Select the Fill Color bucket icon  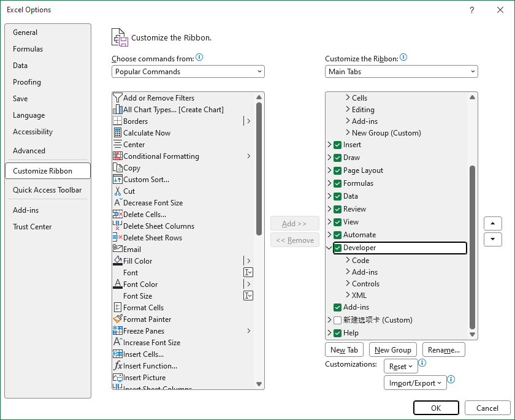click(118, 261)
